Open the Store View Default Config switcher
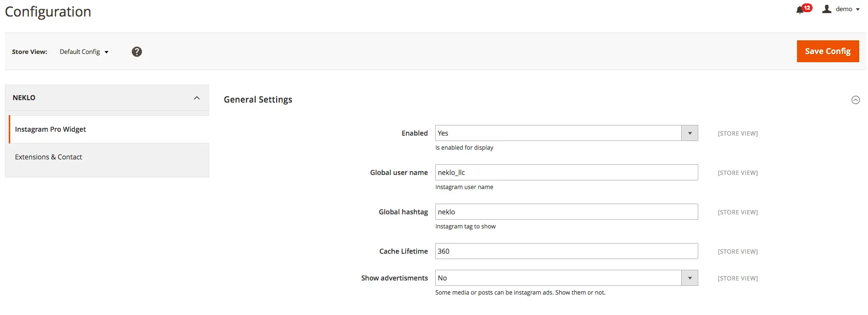 click(84, 52)
